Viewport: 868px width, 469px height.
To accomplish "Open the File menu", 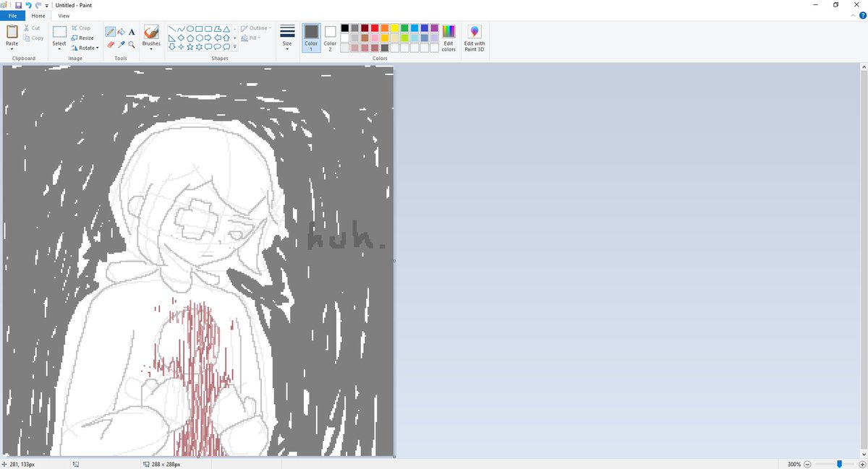I will pyautogui.click(x=12, y=15).
